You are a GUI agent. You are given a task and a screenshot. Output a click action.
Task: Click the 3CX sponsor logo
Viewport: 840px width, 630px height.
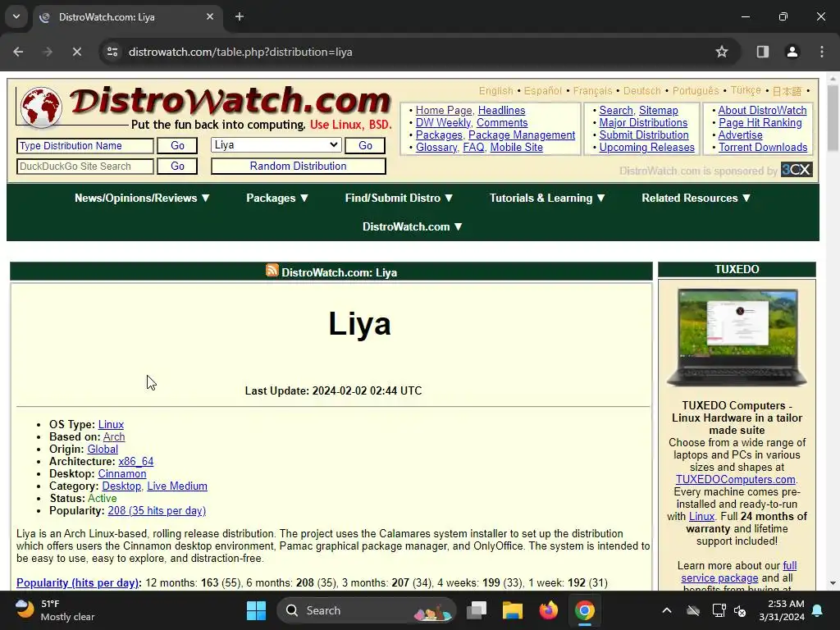[x=797, y=169]
